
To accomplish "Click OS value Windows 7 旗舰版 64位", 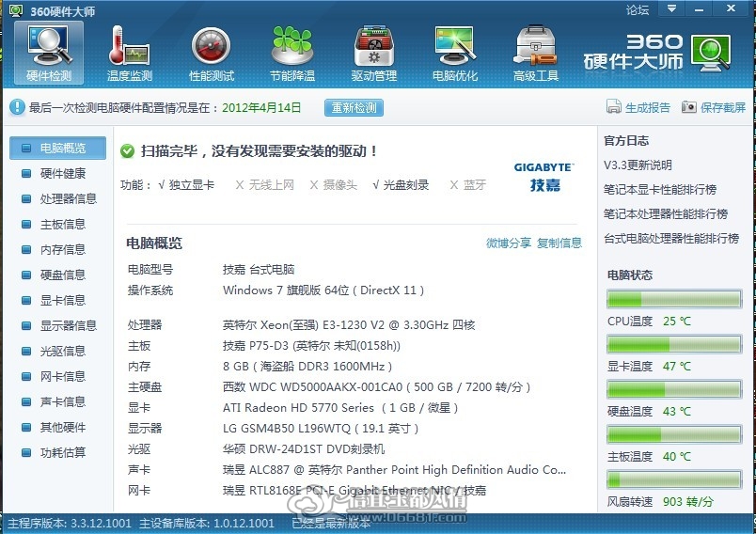I will pos(323,291).
